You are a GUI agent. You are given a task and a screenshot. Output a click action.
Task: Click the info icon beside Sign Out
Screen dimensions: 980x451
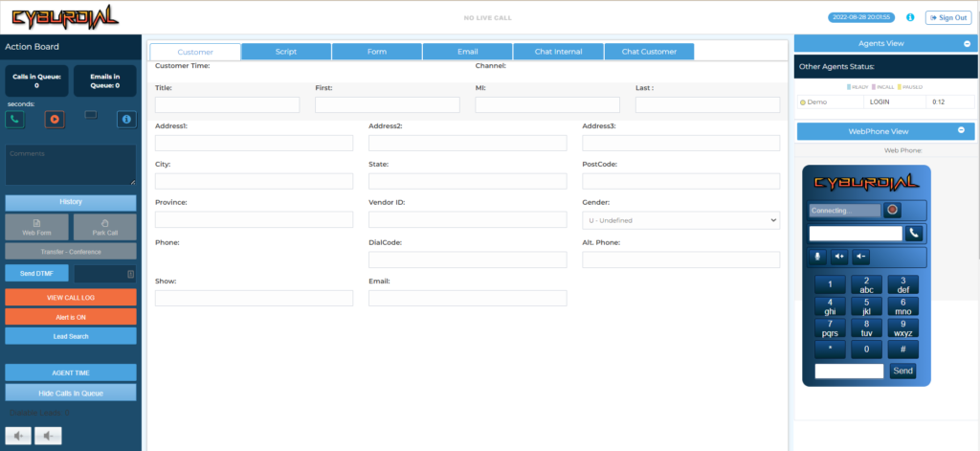click(x=909, y=17)
